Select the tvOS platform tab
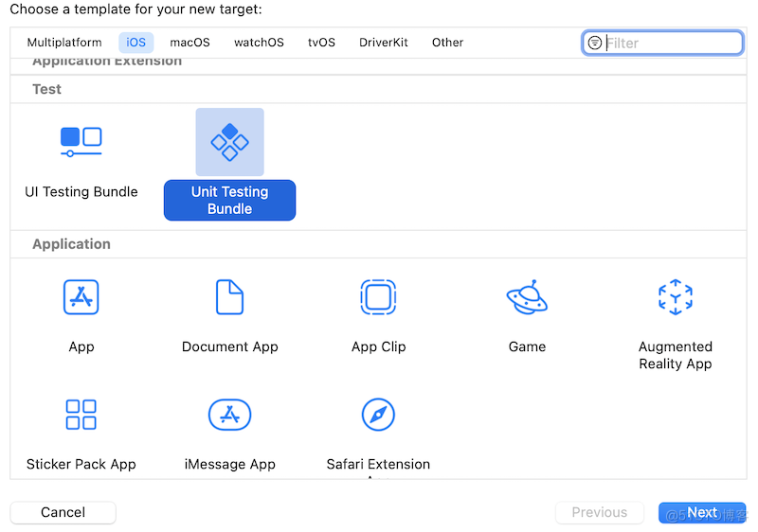The width and height of the screenshot is (758, 532). point(321,43)
